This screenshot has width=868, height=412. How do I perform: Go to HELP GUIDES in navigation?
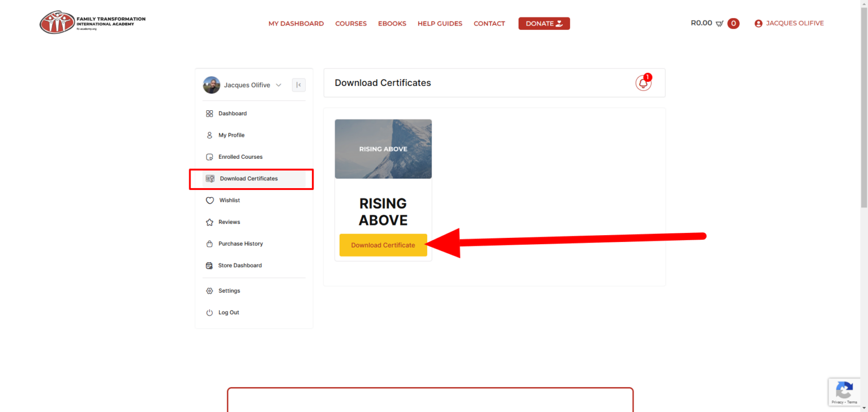pos(440,24)
